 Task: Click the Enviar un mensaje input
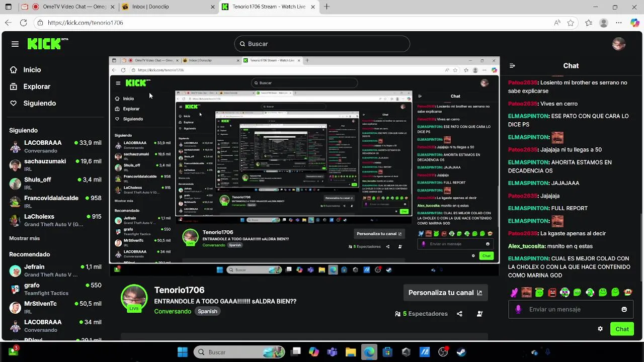(571, 309)
